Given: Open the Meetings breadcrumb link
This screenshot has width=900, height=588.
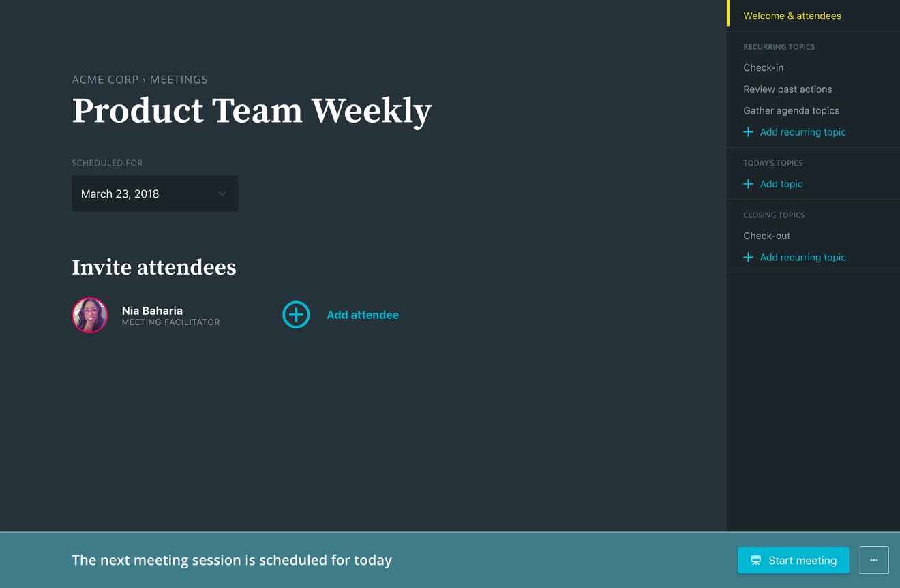Looking at the screenshot, I should point(179,80).
